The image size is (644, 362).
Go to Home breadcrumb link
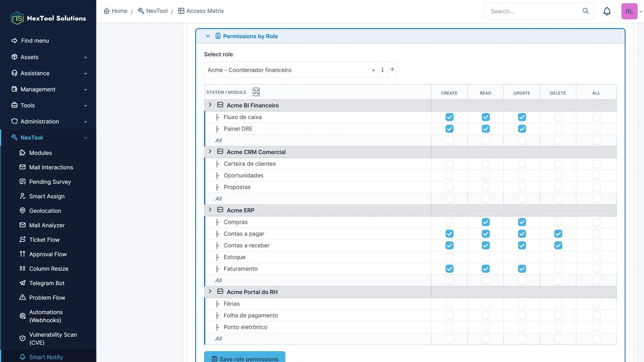116,11
